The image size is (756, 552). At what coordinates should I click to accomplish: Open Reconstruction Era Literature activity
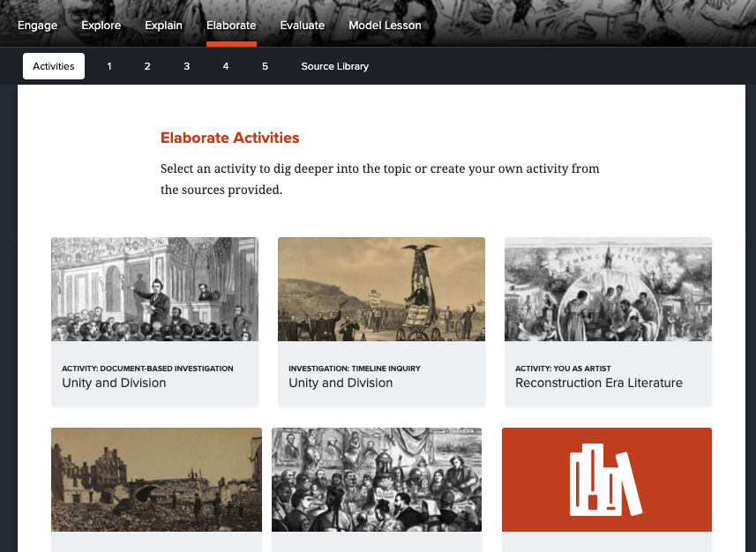608,322
